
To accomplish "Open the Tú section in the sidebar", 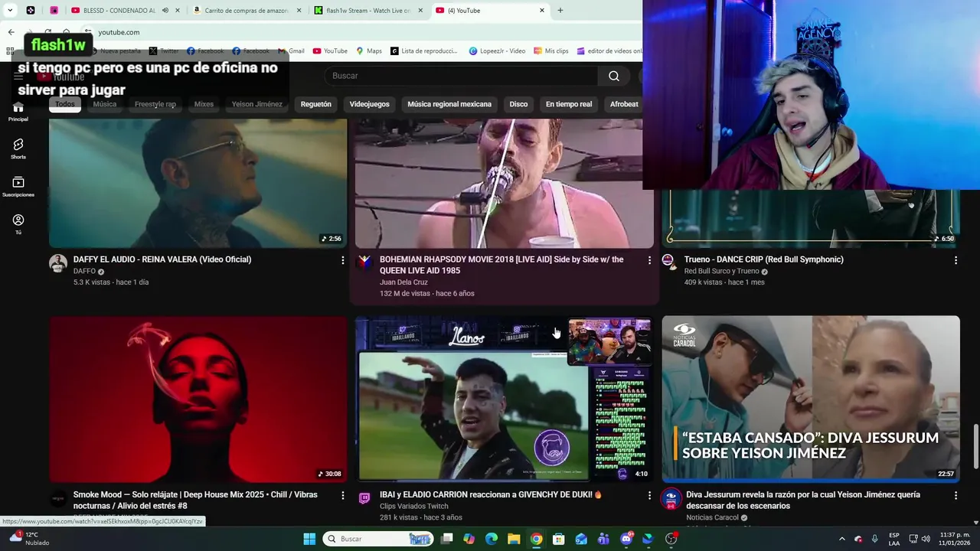I will [18, 223].
